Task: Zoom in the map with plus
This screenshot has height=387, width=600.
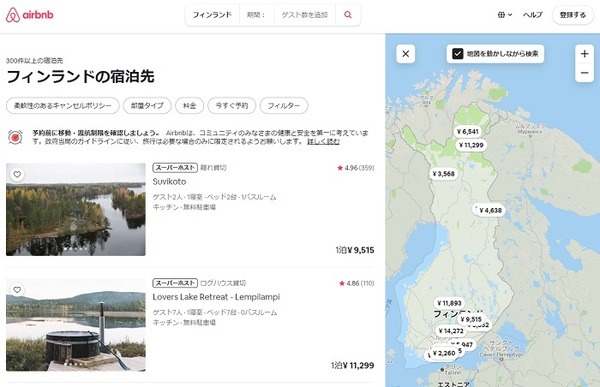Action: [x=584, y=54]
